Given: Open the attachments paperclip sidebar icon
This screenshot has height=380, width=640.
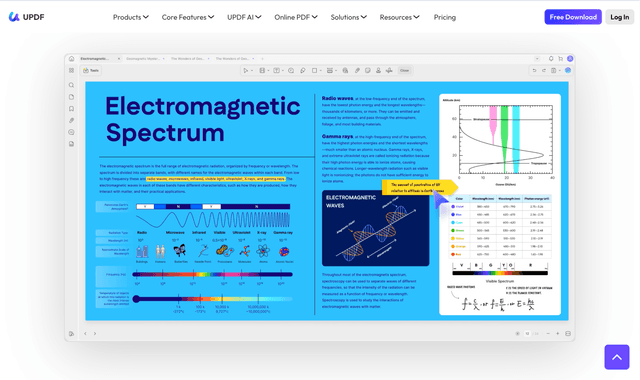Looking at the screenshot, I should (71, 120).
